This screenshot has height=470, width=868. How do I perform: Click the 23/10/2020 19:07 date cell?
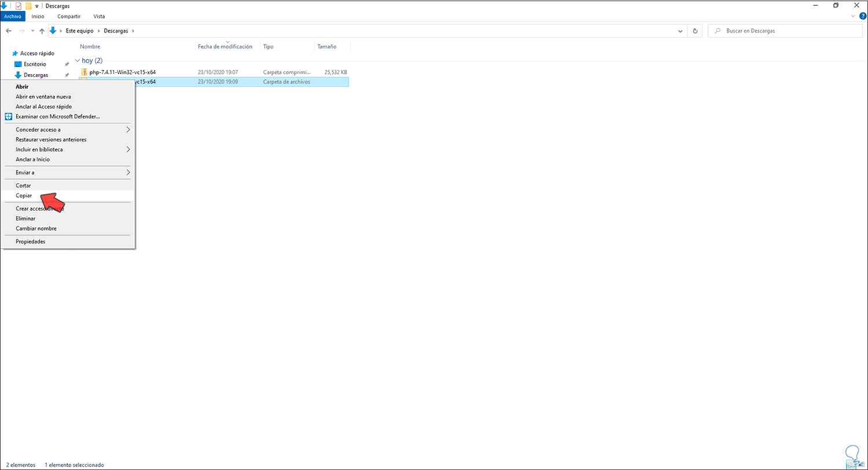218,72
